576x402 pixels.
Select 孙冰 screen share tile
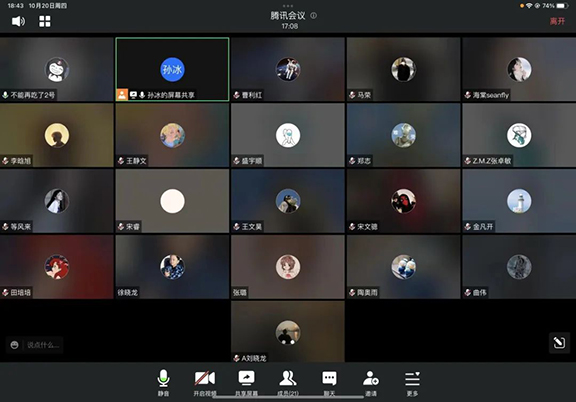172,69
